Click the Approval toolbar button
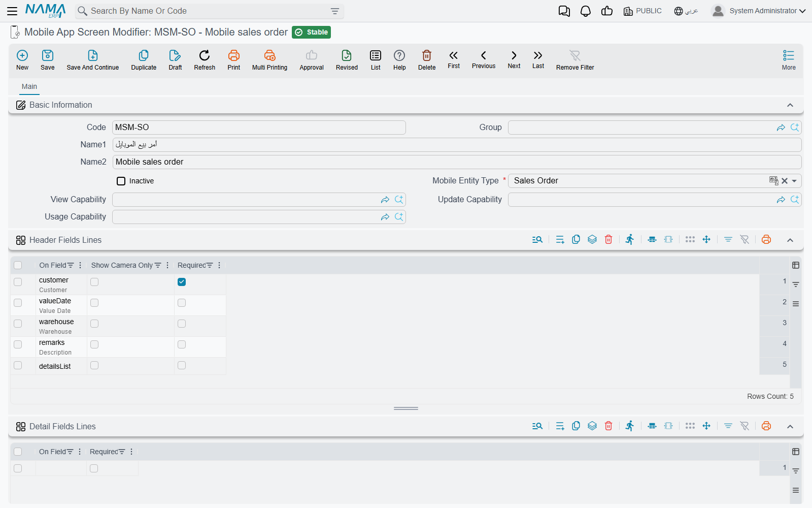 [312, 60]
